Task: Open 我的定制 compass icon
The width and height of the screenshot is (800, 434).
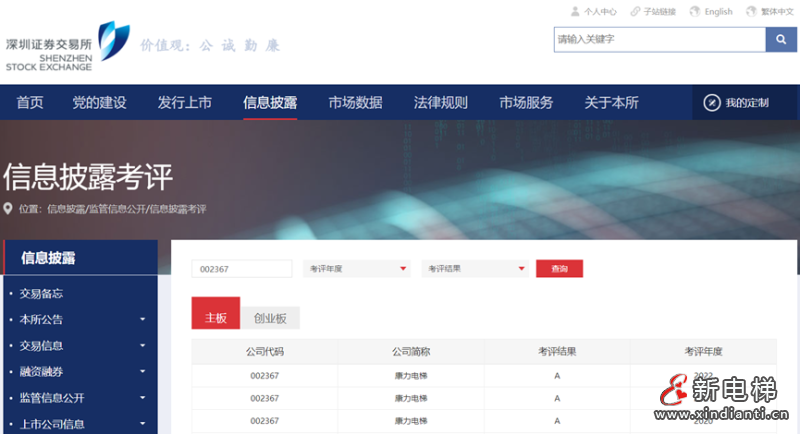Action: click(712, 103)
